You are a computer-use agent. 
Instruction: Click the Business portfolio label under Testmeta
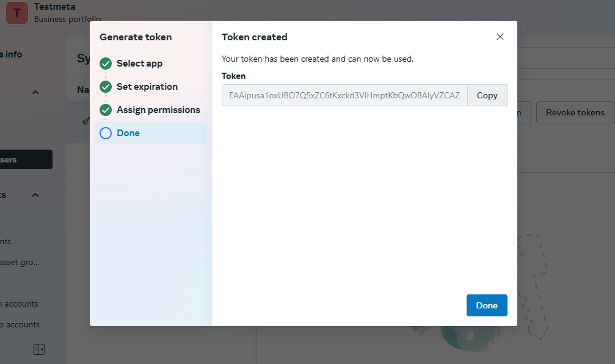[x=67, y=20]
